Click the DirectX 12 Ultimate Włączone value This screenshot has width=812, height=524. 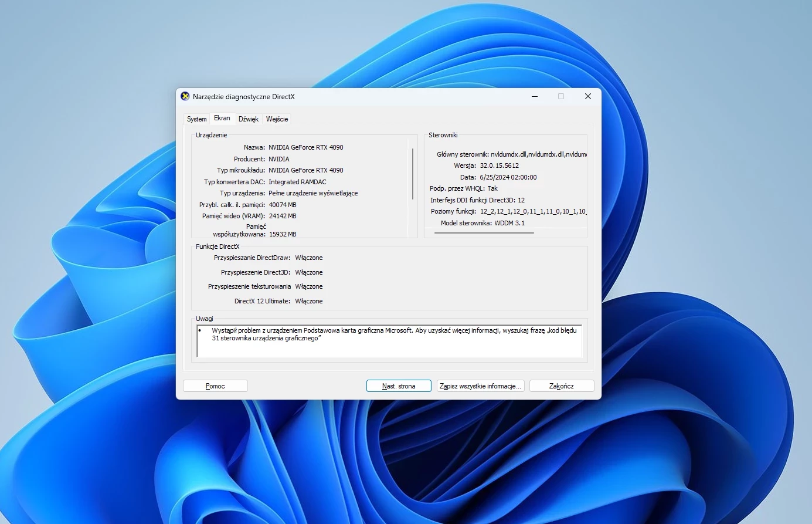click(309, 301)
